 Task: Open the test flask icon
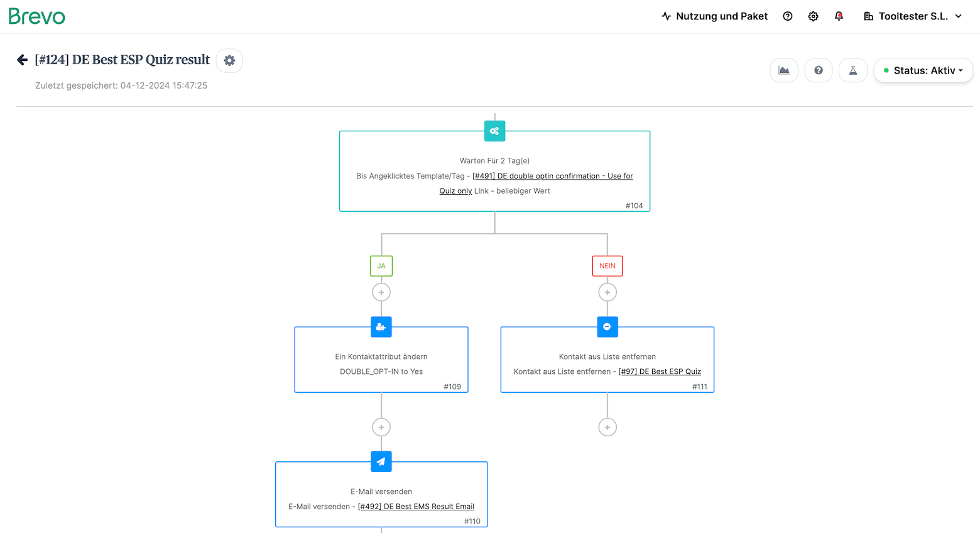[x=853, y=70]
